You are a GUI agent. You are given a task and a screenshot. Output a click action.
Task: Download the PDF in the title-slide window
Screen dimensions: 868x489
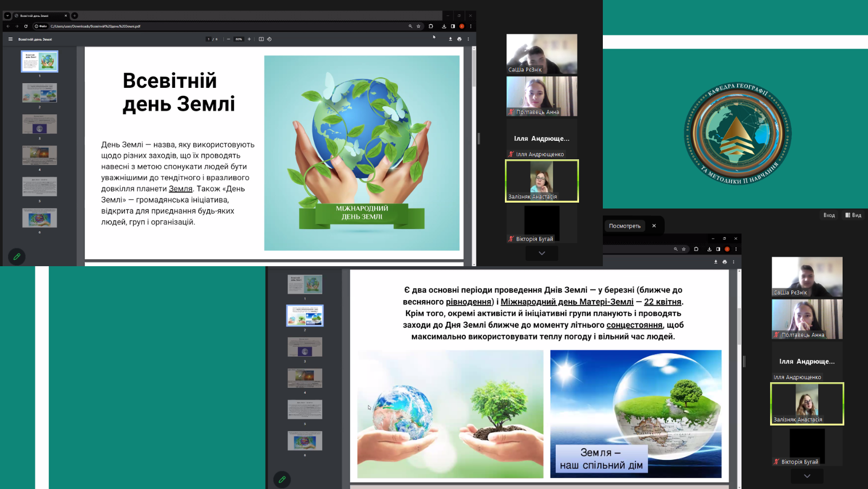[x=450, y=39]
